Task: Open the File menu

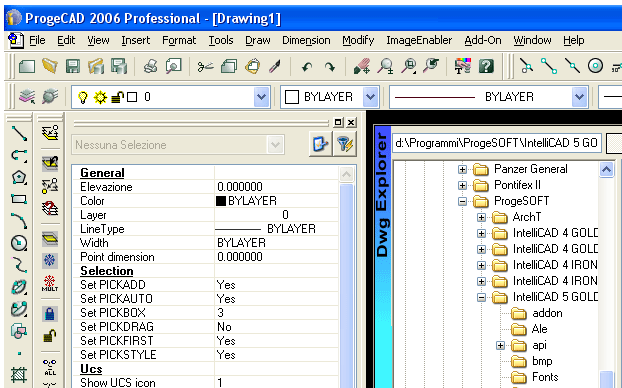Action: (37, 40)
